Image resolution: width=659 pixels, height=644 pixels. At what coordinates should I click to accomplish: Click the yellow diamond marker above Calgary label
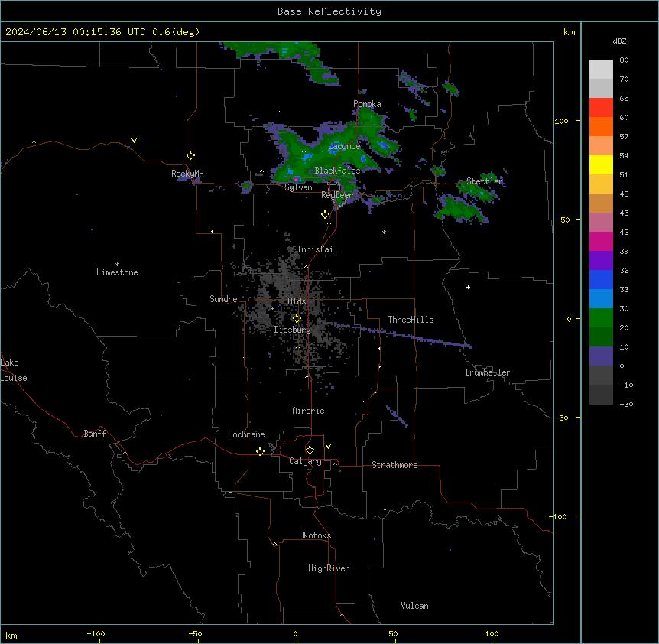(310, 450)
